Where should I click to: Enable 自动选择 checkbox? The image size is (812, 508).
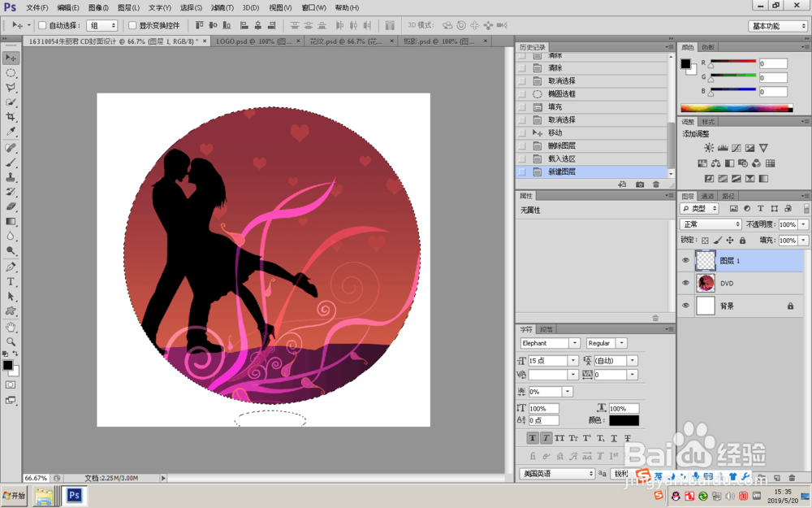tap(42, 25)
